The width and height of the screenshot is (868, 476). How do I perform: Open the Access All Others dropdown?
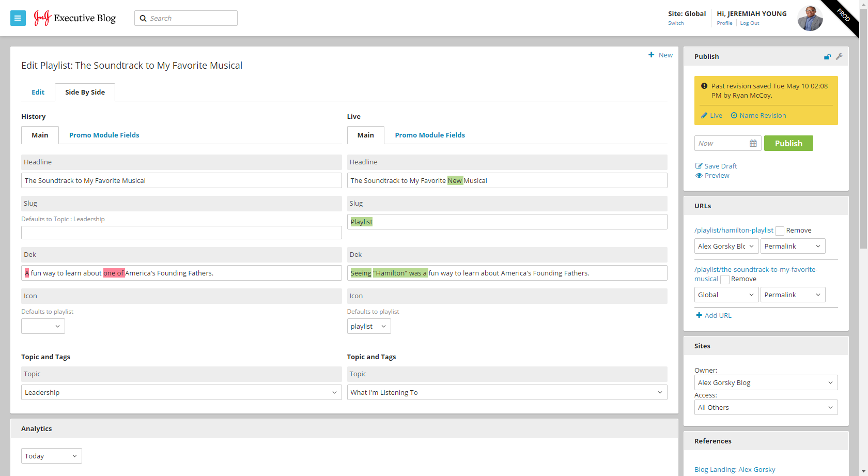[766, 407]
